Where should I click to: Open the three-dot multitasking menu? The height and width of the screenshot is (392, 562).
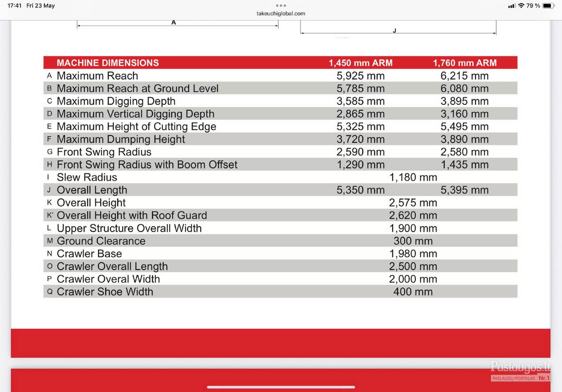coord(281,6)
